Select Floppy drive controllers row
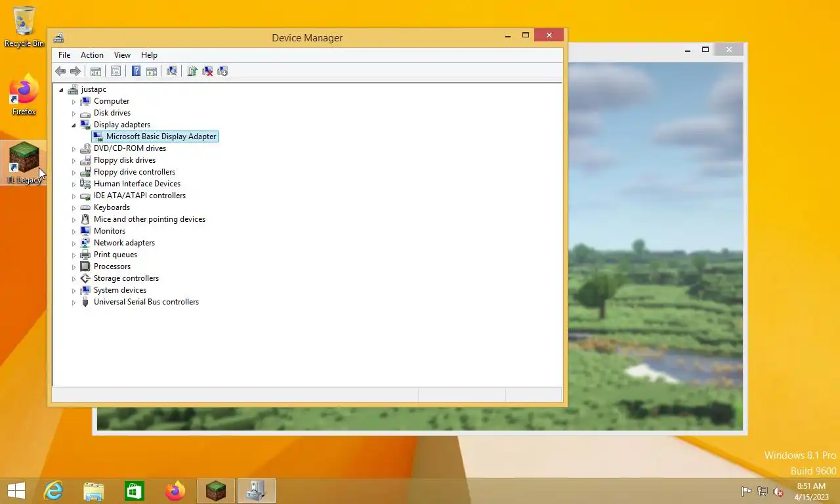The image size is (840, 504). (x=134, y=172)
